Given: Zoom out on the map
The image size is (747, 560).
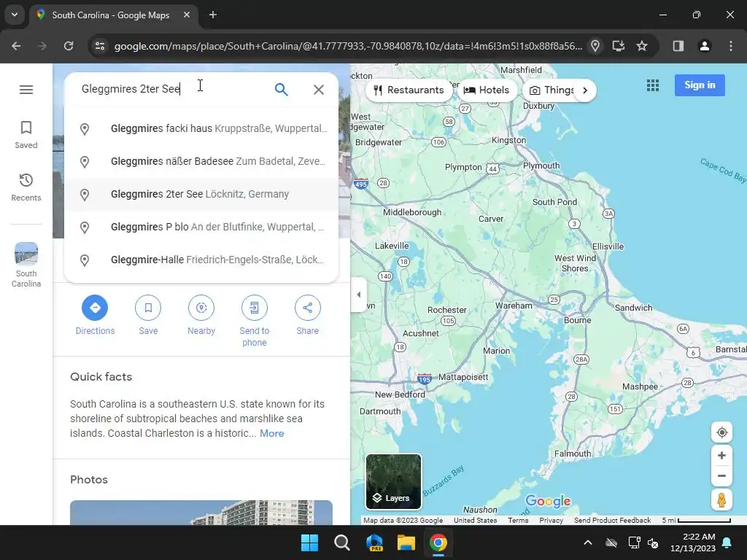Looking at the screenshot, I should click(x=721, y=475).
